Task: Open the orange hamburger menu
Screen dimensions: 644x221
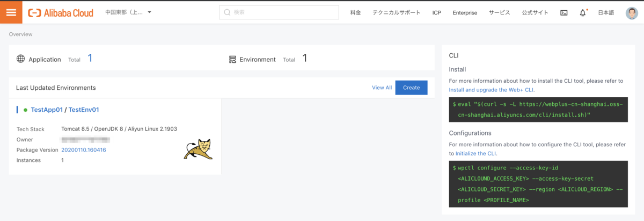Action: click(11, 12)
